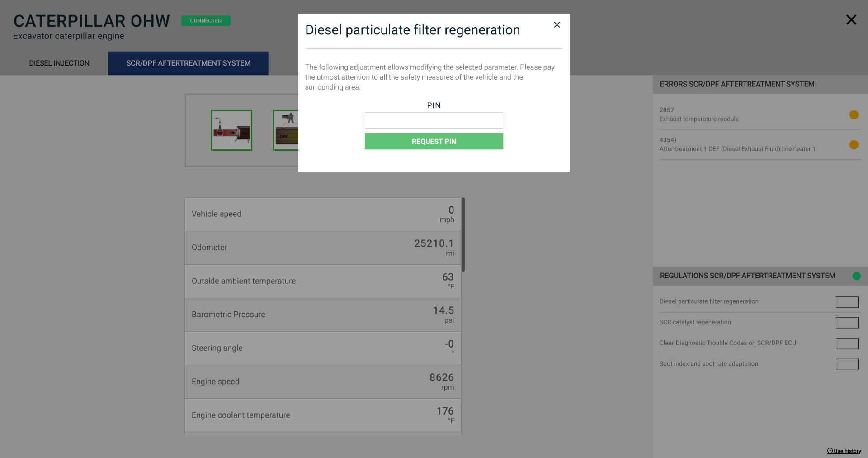
Task: Click the parameter list scrollbar
Action: (x=463, y=234)
